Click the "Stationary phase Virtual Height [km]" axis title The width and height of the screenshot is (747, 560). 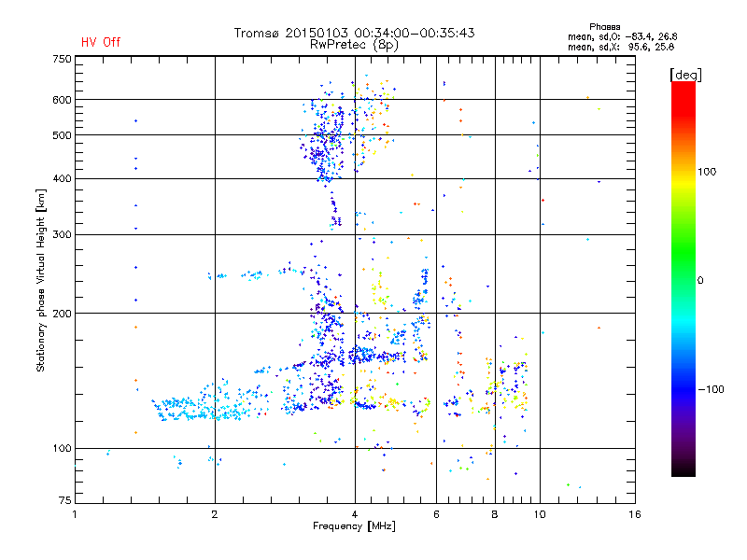pos(41,280)
